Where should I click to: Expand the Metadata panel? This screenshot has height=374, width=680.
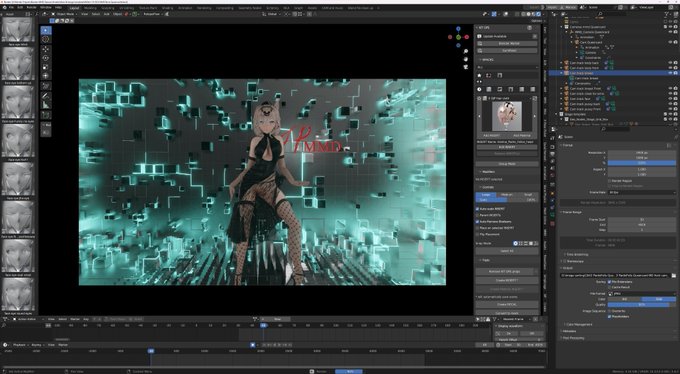(x=570, y=331)
